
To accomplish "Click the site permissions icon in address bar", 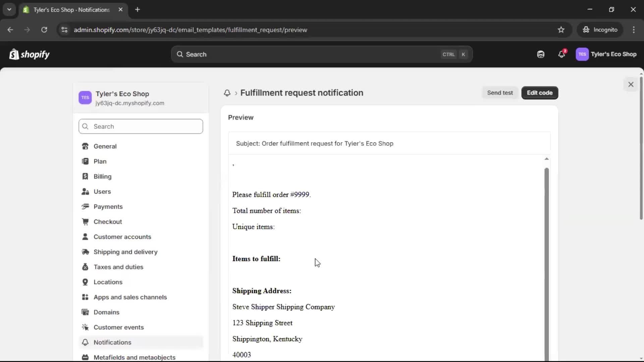I will [64, 29].
